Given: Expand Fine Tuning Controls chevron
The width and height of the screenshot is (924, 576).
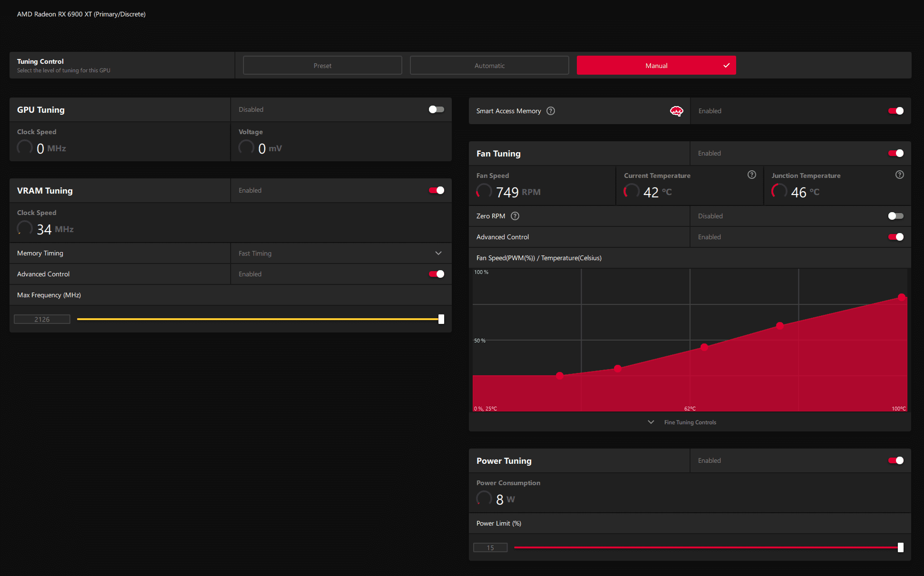Looking at the screenshot, I should tap(651, 422).
